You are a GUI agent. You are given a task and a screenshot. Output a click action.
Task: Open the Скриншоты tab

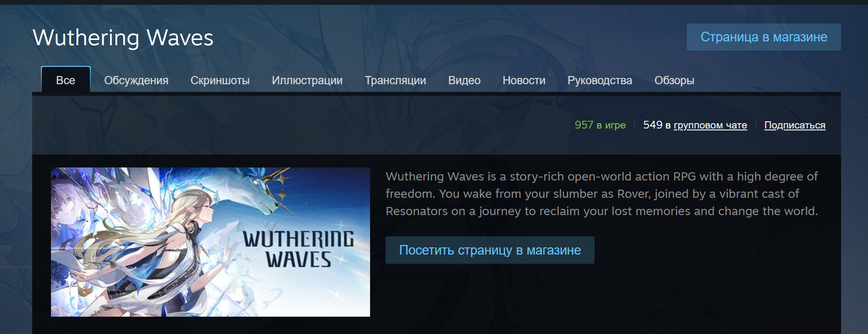[x=220, y=80]
